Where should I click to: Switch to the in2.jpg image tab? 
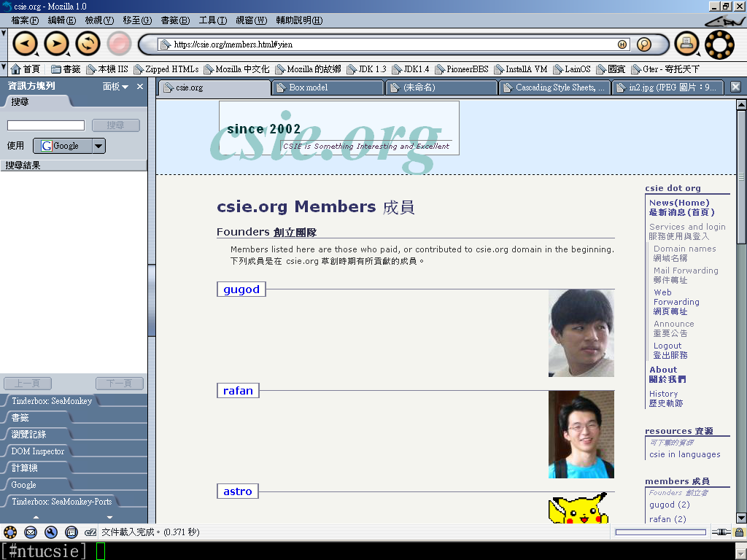tap(668, 87)
